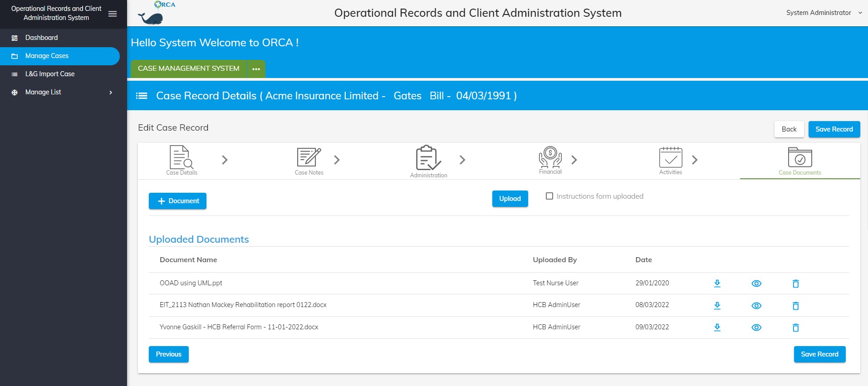This screenshot has height=386, width=868.
Task: Open the Case Details step icon
Action: click(181, 157)
